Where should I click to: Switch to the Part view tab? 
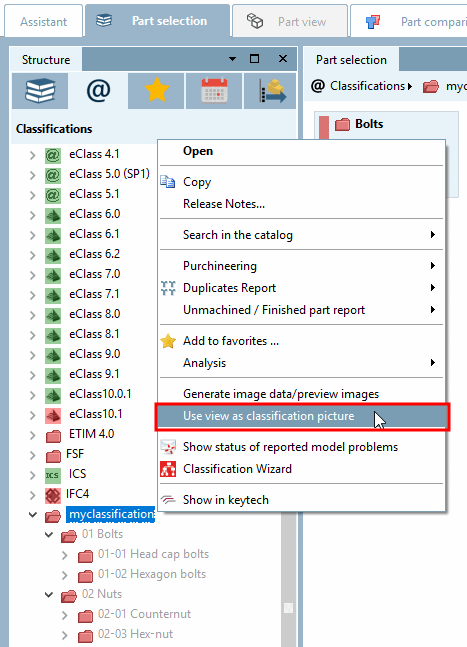pos(290,21)
